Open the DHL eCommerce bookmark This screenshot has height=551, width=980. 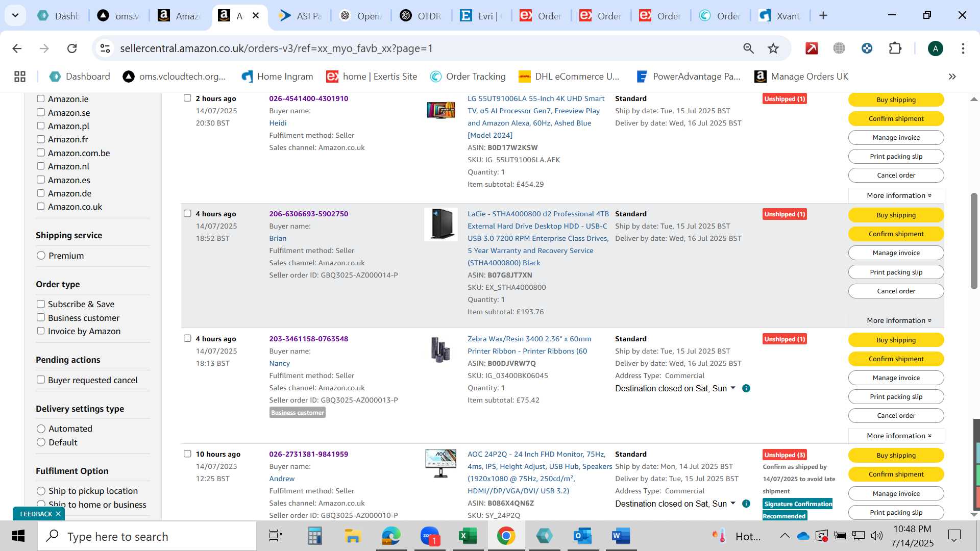click(x=569, y=77)
